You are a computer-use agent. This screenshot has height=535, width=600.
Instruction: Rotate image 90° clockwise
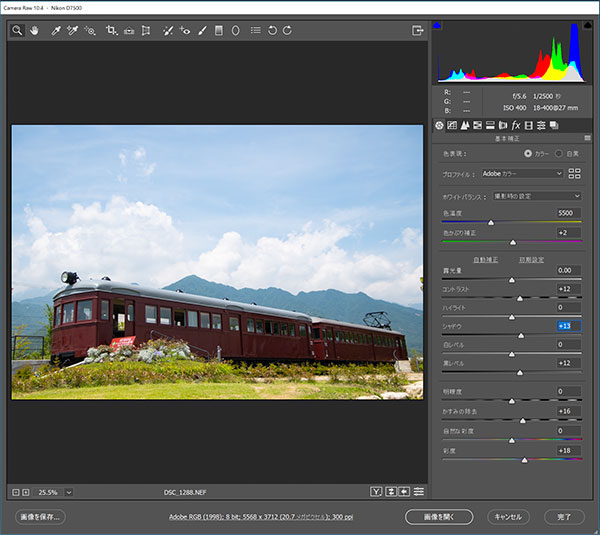coord(287,30)
